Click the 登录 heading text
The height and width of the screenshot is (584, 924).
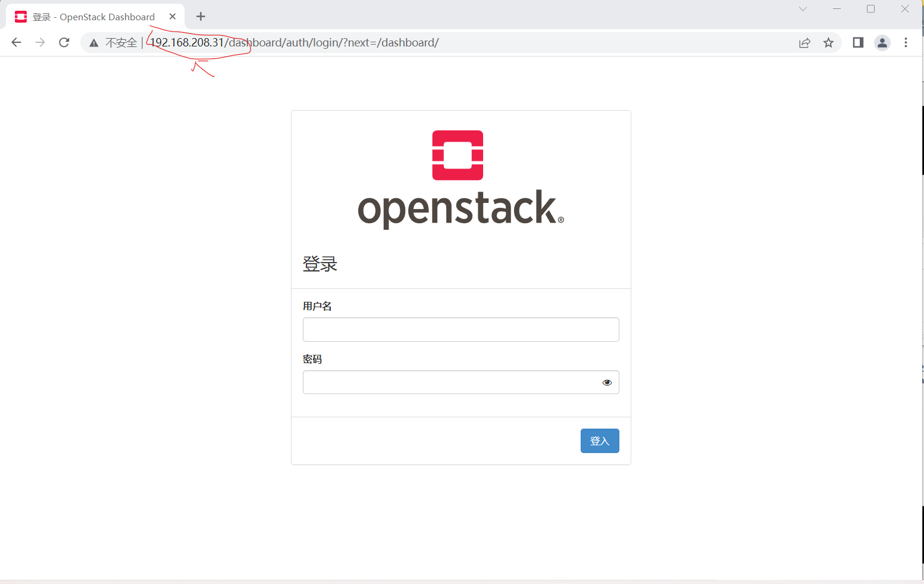(320, 264)
